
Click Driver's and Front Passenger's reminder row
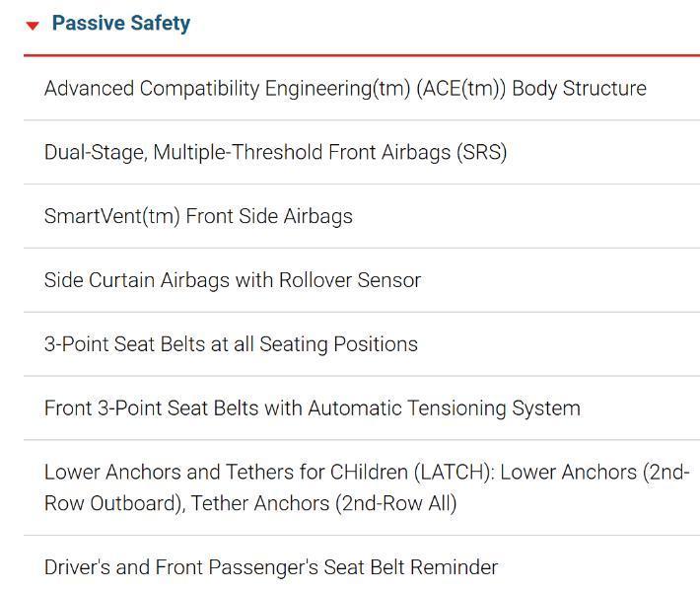[271, 567]
